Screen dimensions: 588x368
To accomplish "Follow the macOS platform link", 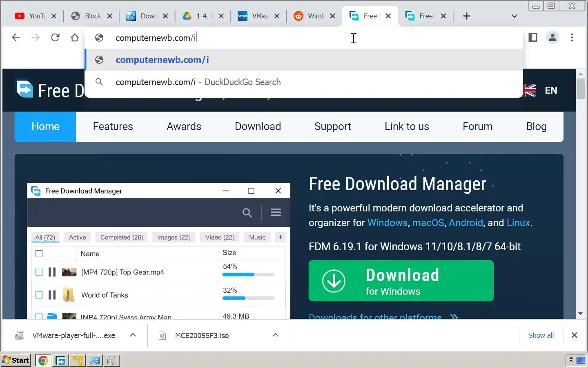I will (x=428, y=223).
